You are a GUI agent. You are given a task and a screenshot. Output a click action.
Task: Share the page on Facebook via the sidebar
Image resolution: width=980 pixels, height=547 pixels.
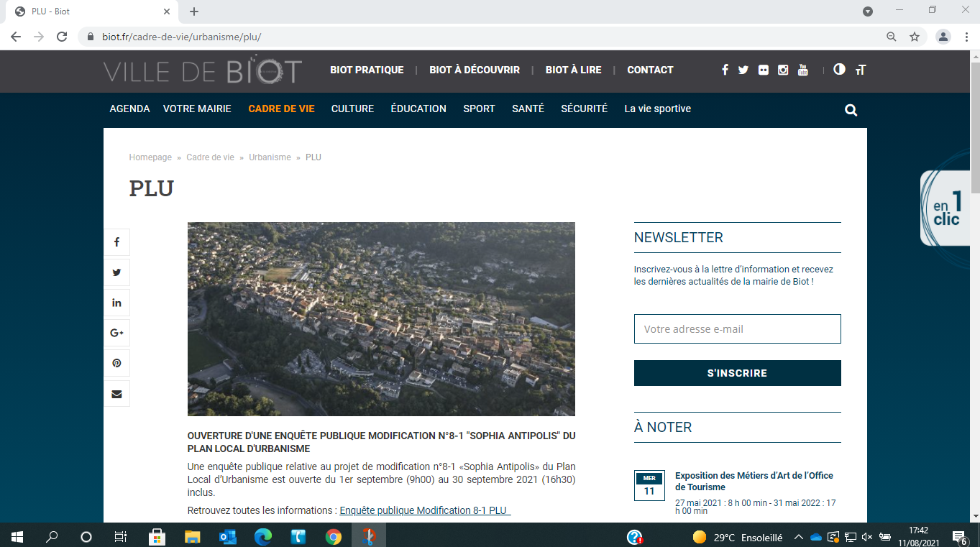(116, 242)
